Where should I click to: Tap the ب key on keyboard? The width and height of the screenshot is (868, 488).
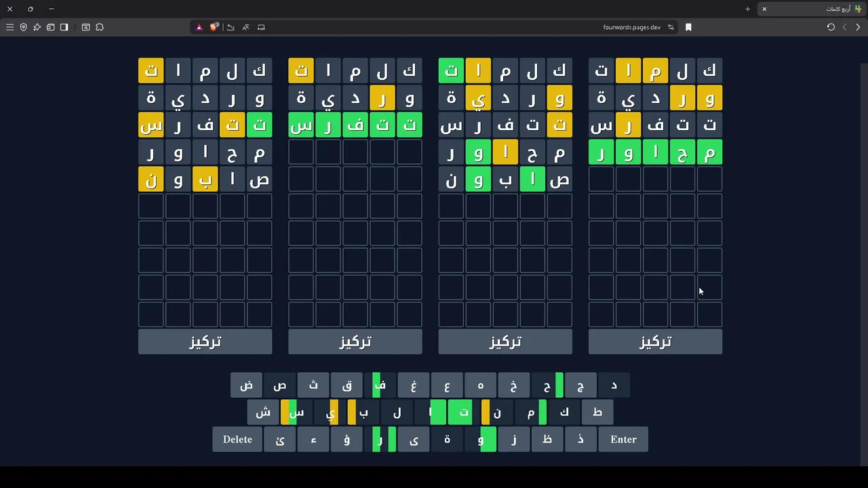click(363, 412)
